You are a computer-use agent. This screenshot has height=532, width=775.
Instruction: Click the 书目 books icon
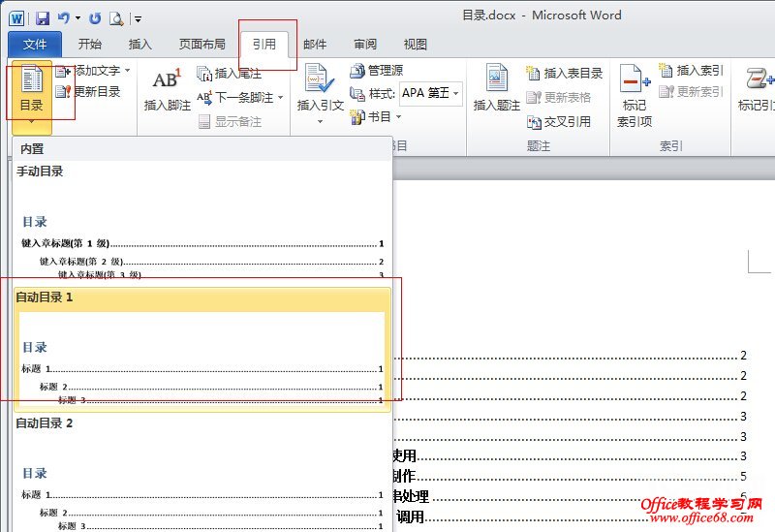356,117
